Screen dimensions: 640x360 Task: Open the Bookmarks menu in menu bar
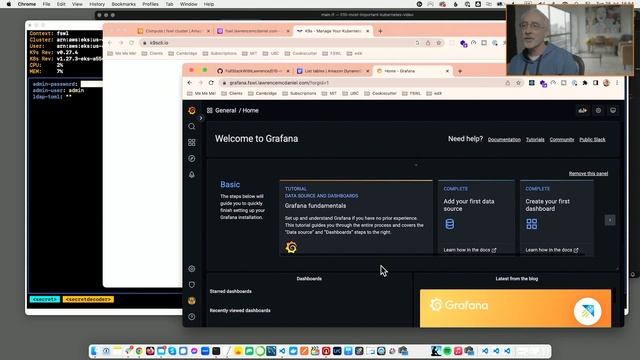pyautogui.click(x=124, y=4)
